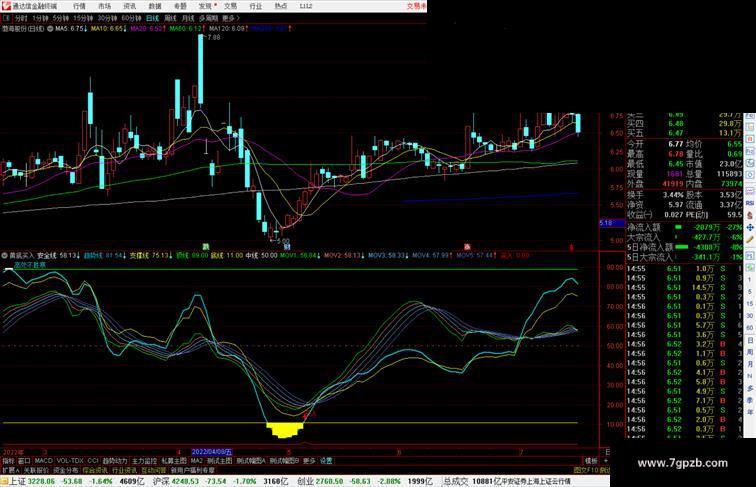Open the 多周期 multi-period view

click(x=209, y=18)
